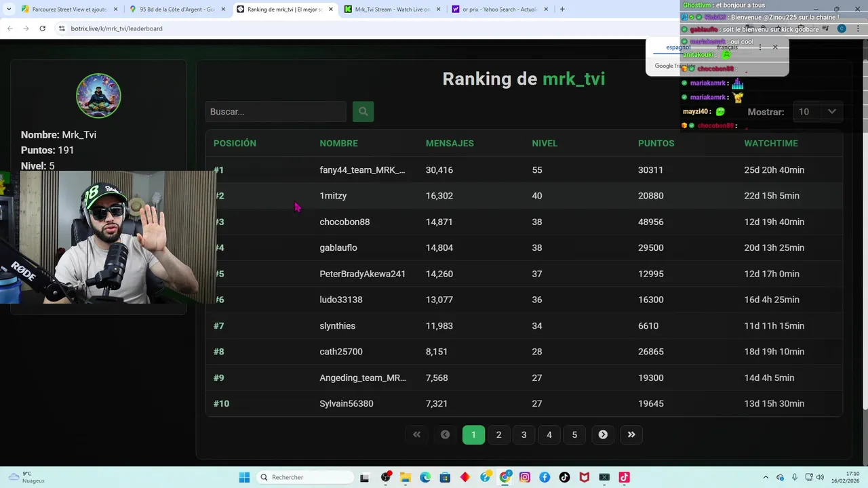This screenshot has height=488, width=868.
Task: Go to page 4 of leaderboard
Action: pyautogui.click(x=549, y=434)
